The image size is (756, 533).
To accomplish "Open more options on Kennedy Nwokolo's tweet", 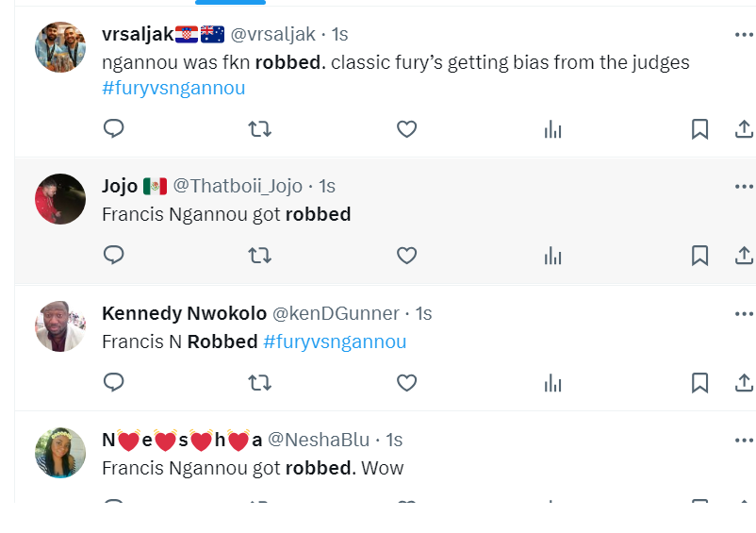I will (x=744, y=313).
